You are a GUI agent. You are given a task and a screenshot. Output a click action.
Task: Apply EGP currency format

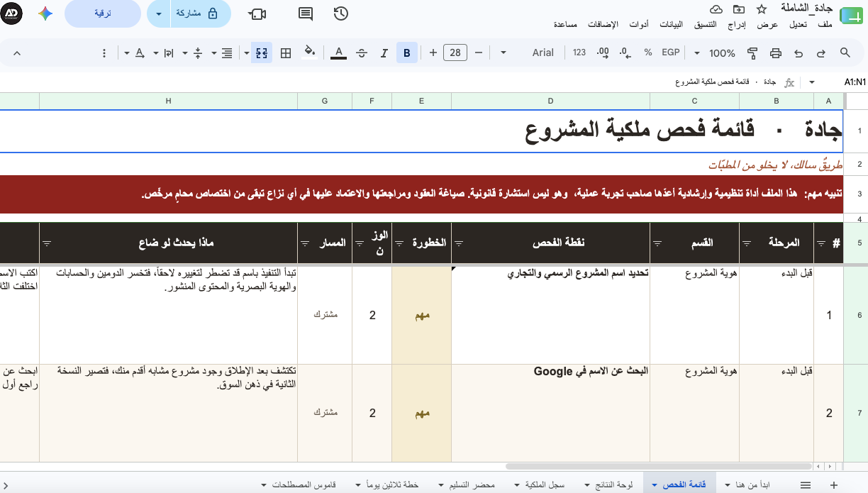point(671,52)
